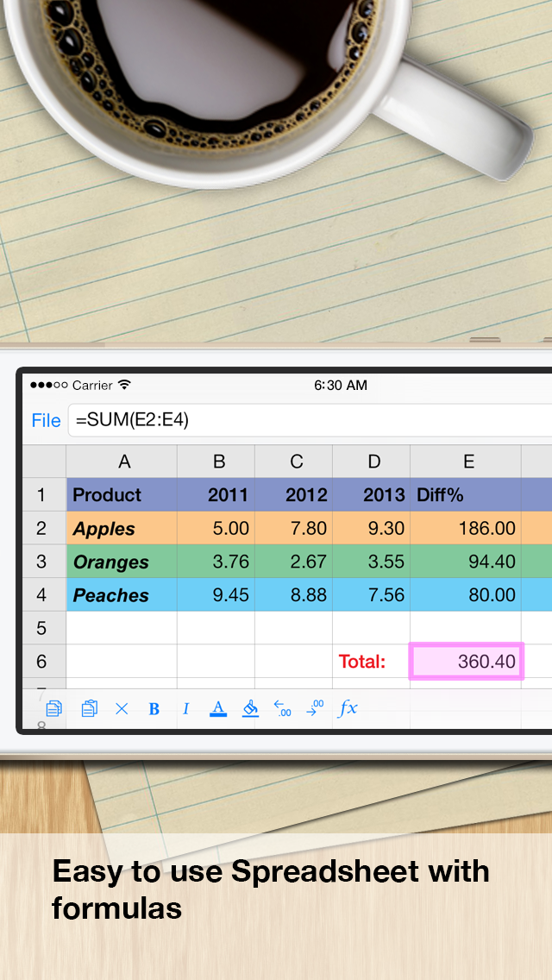Select row 2 header

44,528
